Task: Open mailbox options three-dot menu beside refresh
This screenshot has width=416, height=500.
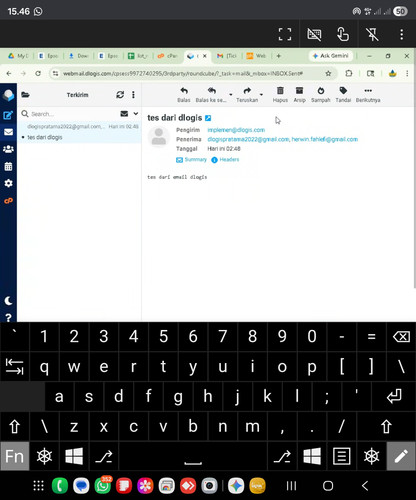Action: 133,95
